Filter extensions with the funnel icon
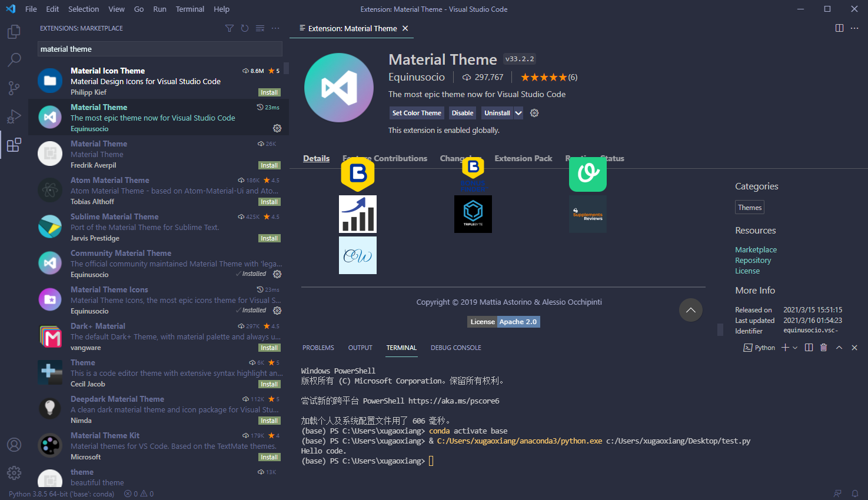Viewport: 868px width, 500px height. 230,28
